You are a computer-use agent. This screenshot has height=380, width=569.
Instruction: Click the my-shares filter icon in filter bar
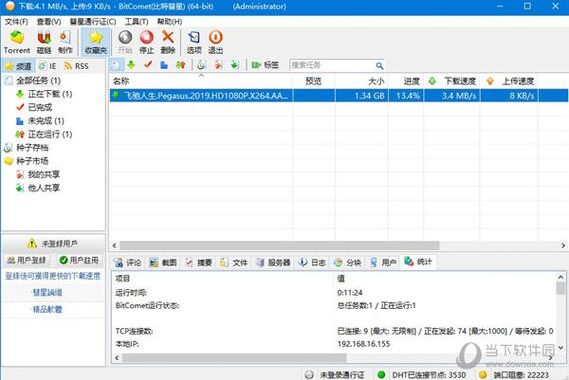(x=218, y=65)
